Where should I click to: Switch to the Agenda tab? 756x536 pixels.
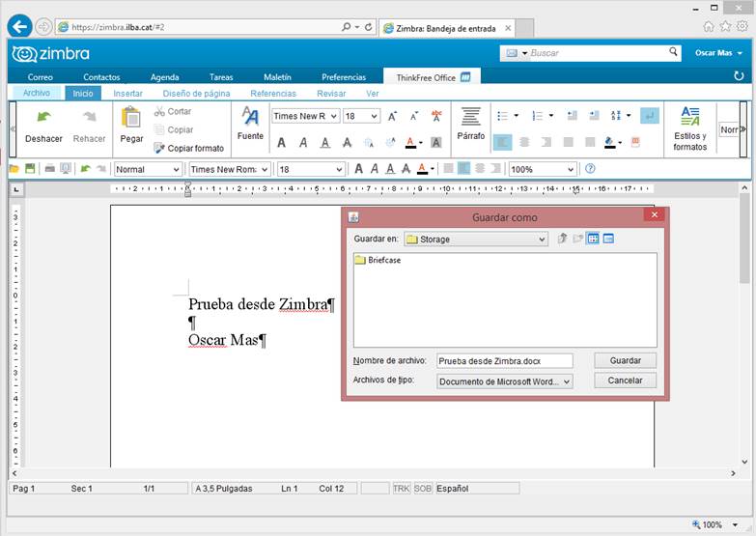tap(164, 76)
